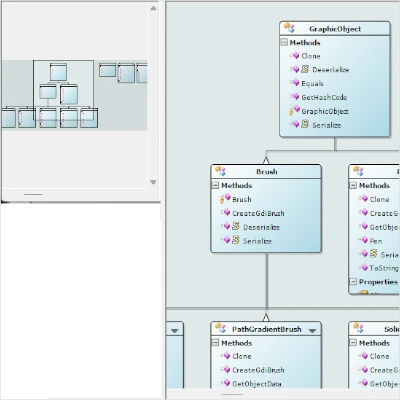Viewport: 400px width, 400px height.
Task: Click the GraphicObject class icon
Action: coord(289,28)
